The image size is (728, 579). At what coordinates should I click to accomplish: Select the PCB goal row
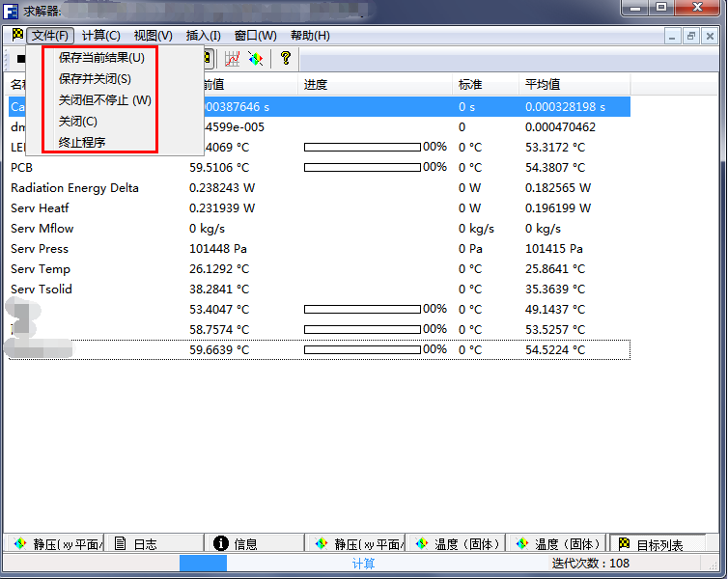coord(320,168)
